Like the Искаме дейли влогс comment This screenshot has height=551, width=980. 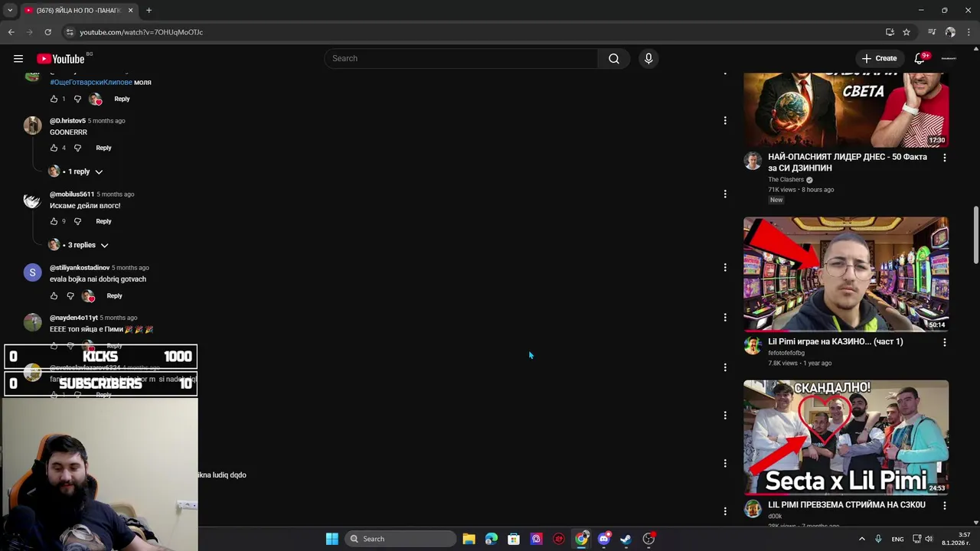(x=54, y=221)
